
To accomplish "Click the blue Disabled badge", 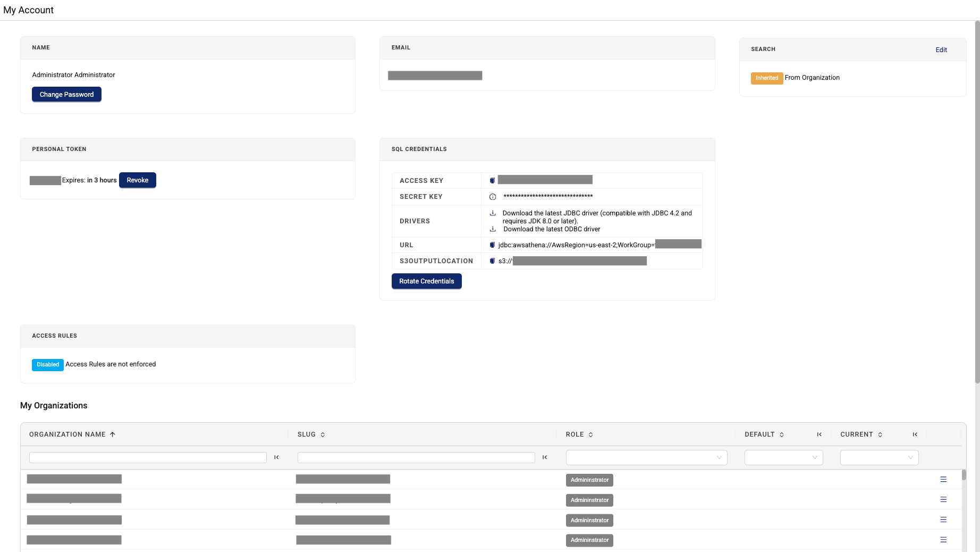I will click(x=48, y=365).
